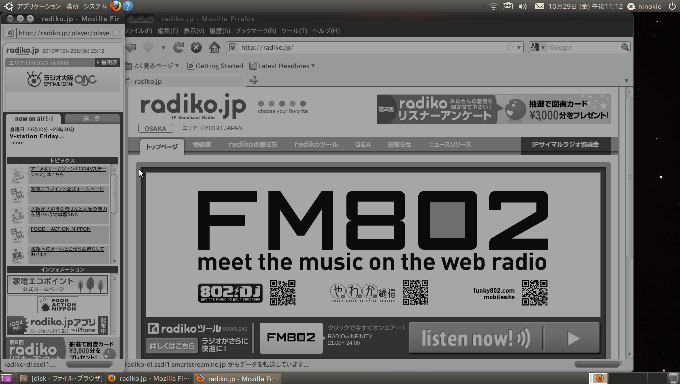Open the Q&A tab
The image size is (680, 384).
(x=363, y=144)
